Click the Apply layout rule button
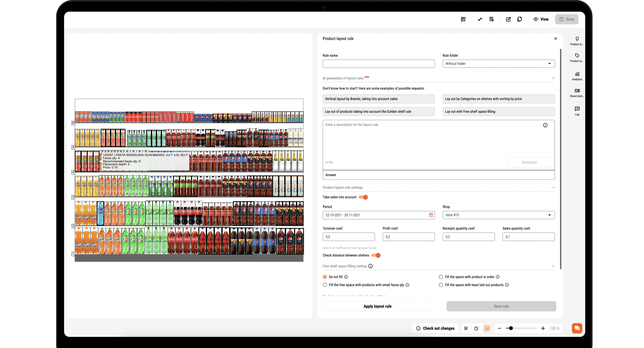 377,306
